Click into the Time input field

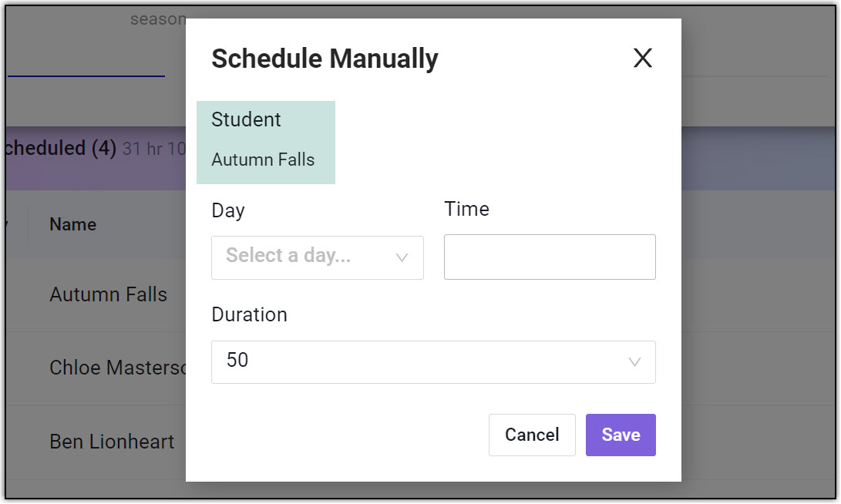[x=550, y=257]
